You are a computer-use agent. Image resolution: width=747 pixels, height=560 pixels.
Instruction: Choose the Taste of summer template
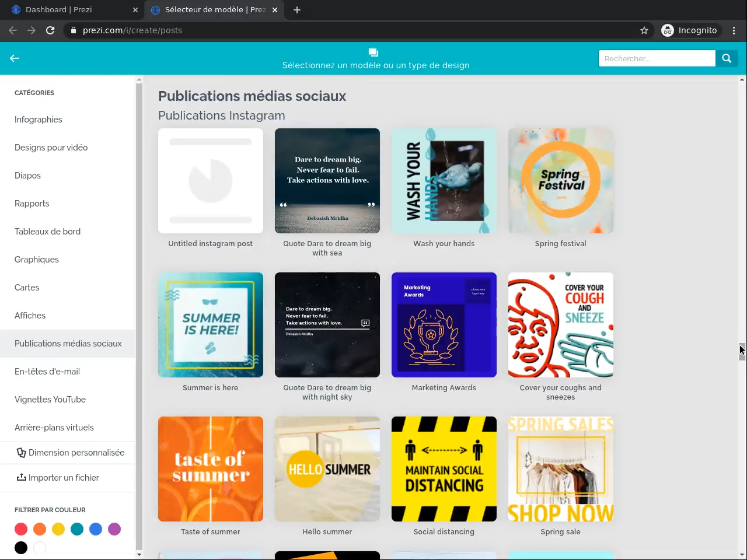211,469
